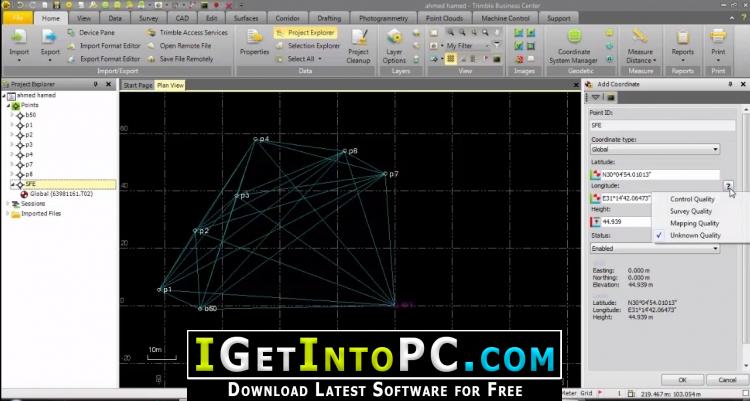Screen dimensions: 750x401
Task: Expand the Imported Files node
Action: tap(7, 213)
